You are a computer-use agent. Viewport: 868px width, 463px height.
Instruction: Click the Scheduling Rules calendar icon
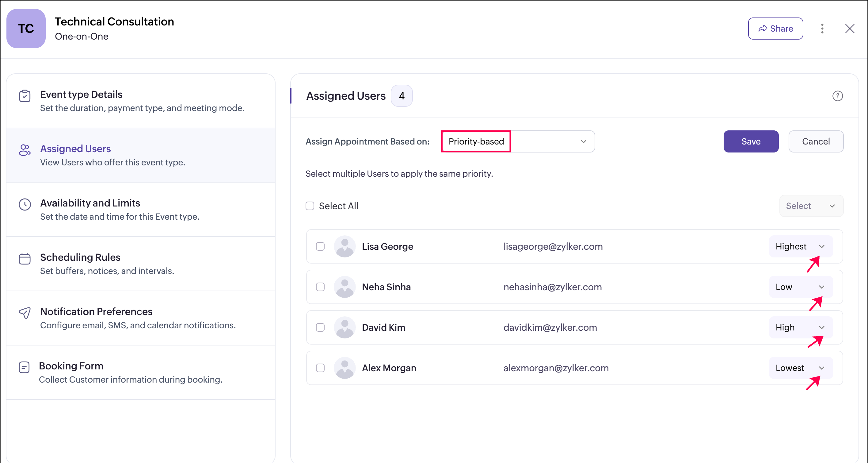[25, 259]
